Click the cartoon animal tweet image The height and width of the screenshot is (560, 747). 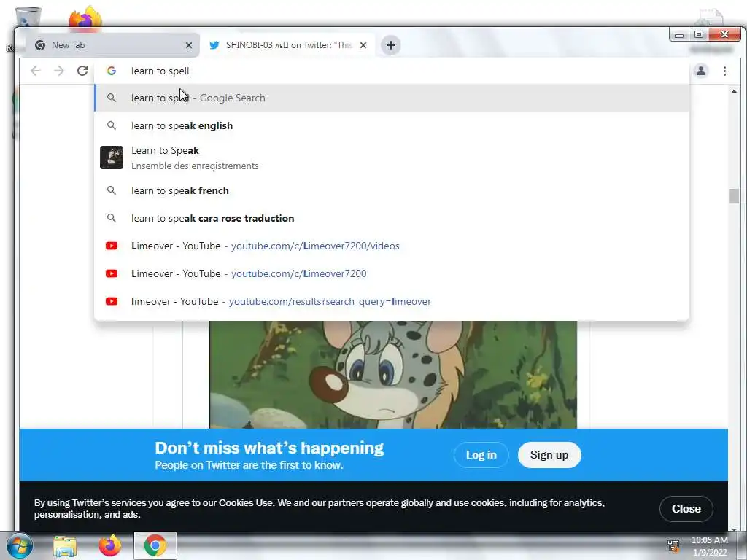click(x=393, y=375)
